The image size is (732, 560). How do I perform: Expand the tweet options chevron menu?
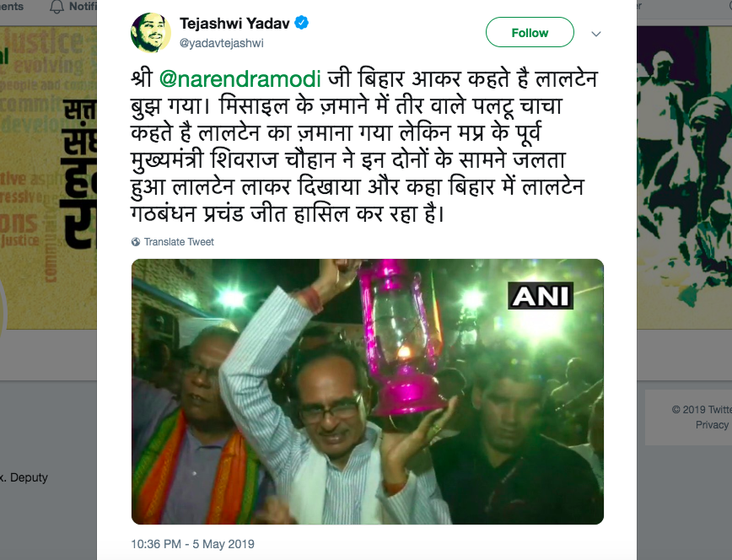pyautogui.click(x=596, y=34)
